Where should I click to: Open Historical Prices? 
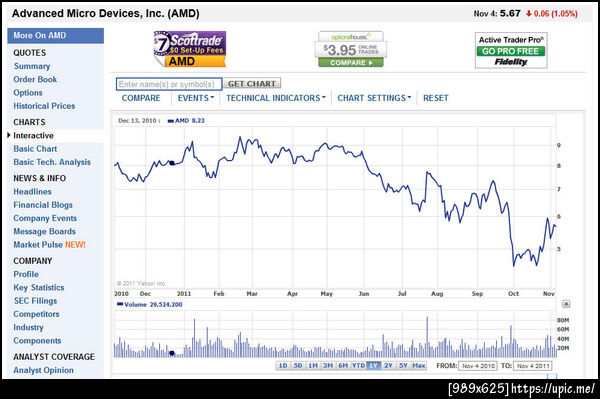[x=44, y=106]
